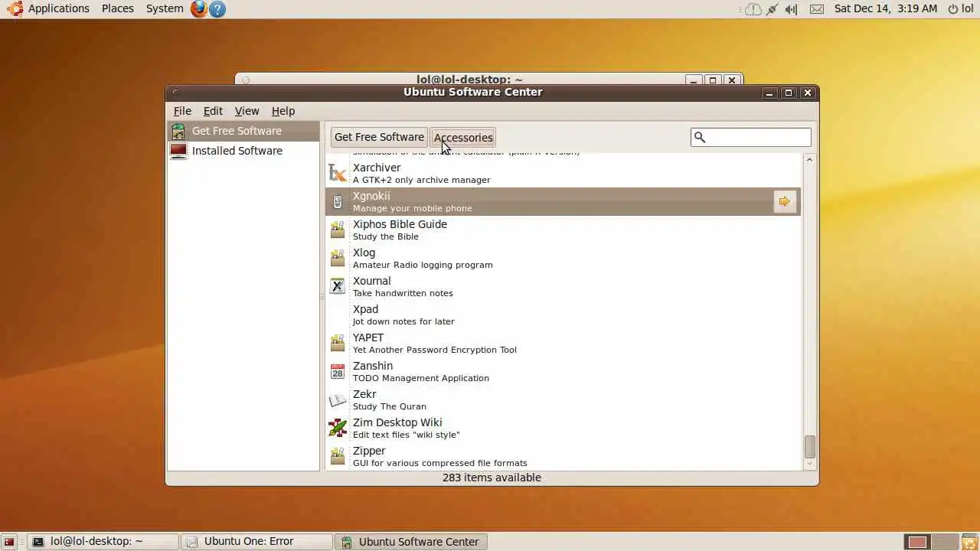Open the update notification tray icon

(753, 9)
